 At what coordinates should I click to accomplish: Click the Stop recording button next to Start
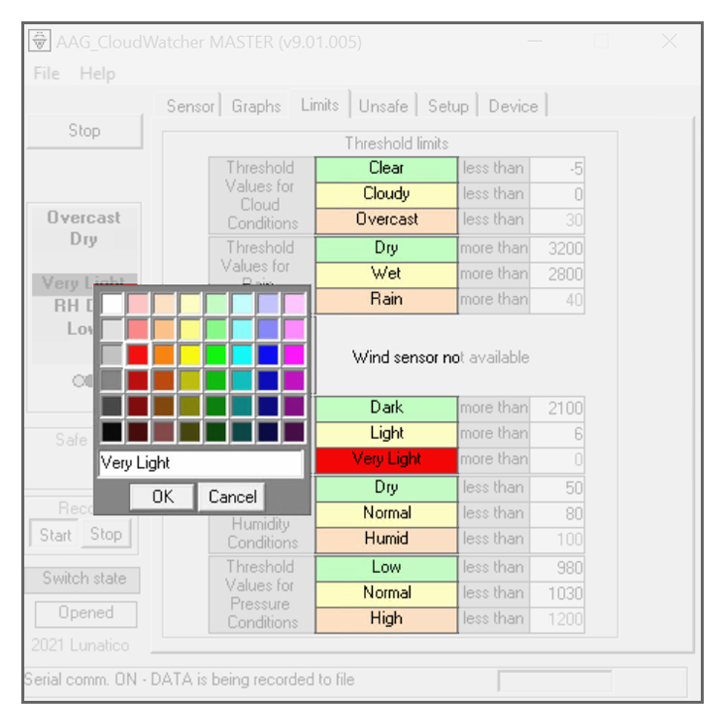[x=106, y=534]
